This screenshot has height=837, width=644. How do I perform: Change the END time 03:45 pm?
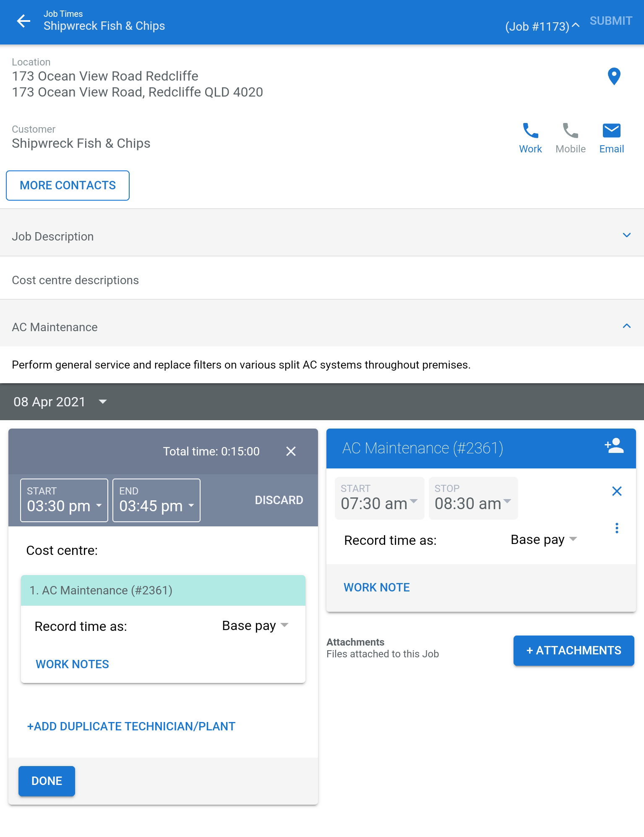click(156, 500)
